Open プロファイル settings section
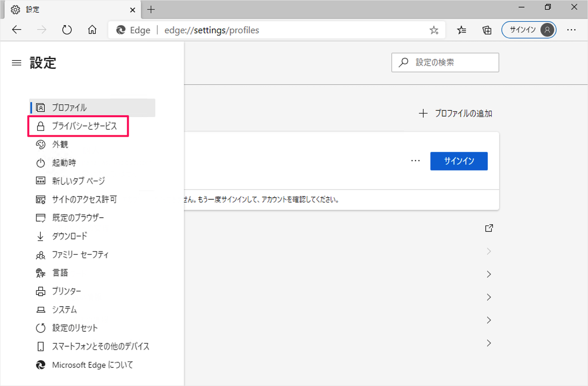Image resolution: width=588 pixels, height=386 pixels. click(x=92, y=107)
